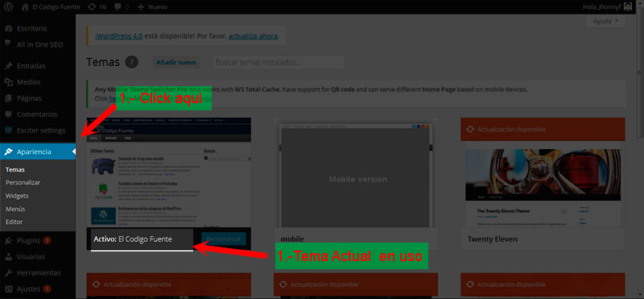Open the Hola, jhonnyf user menu
The height and width of the screenshot is (299, 644).
click(607, 6)
